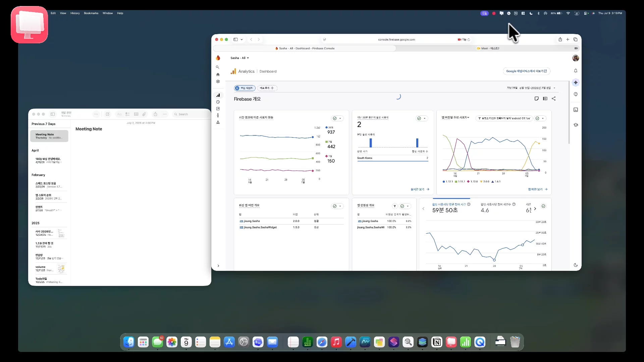
Task: Open the View menu in menu bar
Action: [63, 13]
